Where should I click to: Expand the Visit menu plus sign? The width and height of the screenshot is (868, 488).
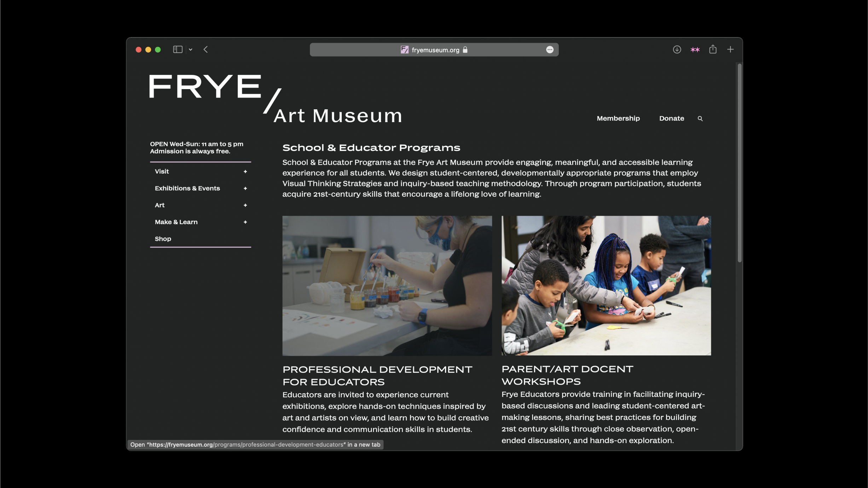point(245,172)
